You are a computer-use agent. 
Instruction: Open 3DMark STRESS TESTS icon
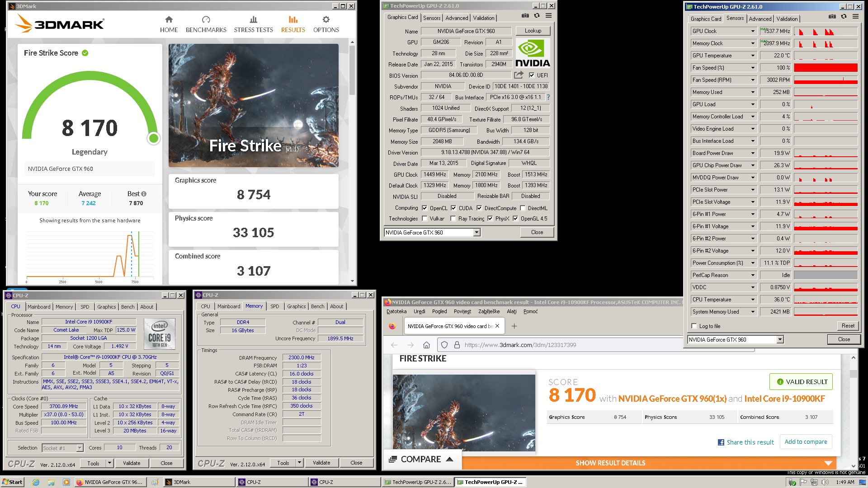click(253, 19)
